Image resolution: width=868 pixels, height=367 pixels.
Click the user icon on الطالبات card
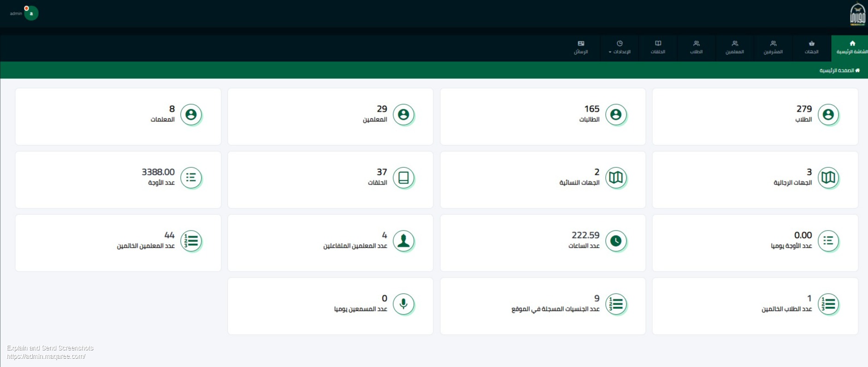click(616, 114)
